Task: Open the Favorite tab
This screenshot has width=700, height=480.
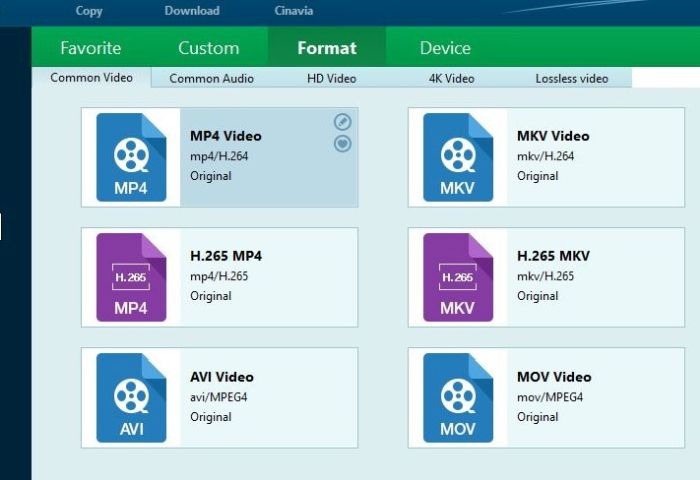Action: click(x=90, y=48)
